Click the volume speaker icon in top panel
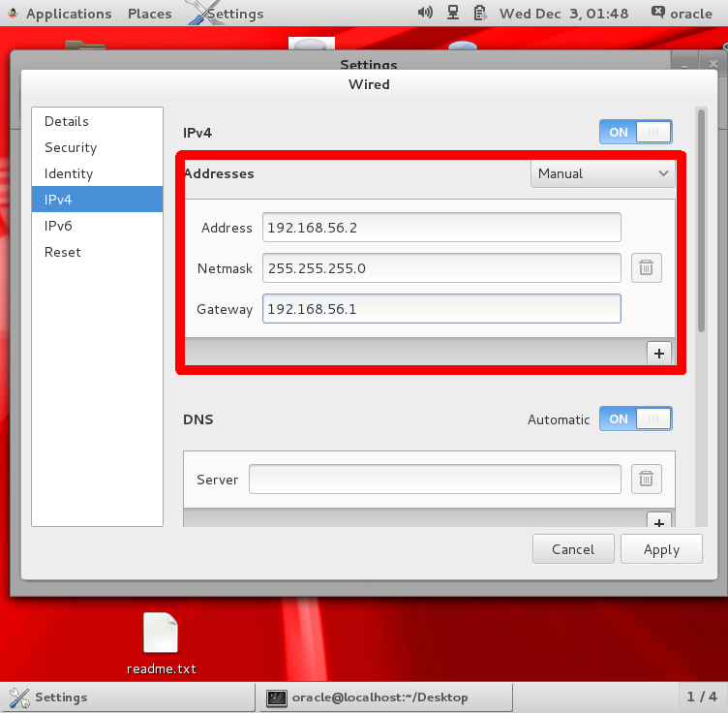Screen dimensions: 728x713 [x=425, y=13]
